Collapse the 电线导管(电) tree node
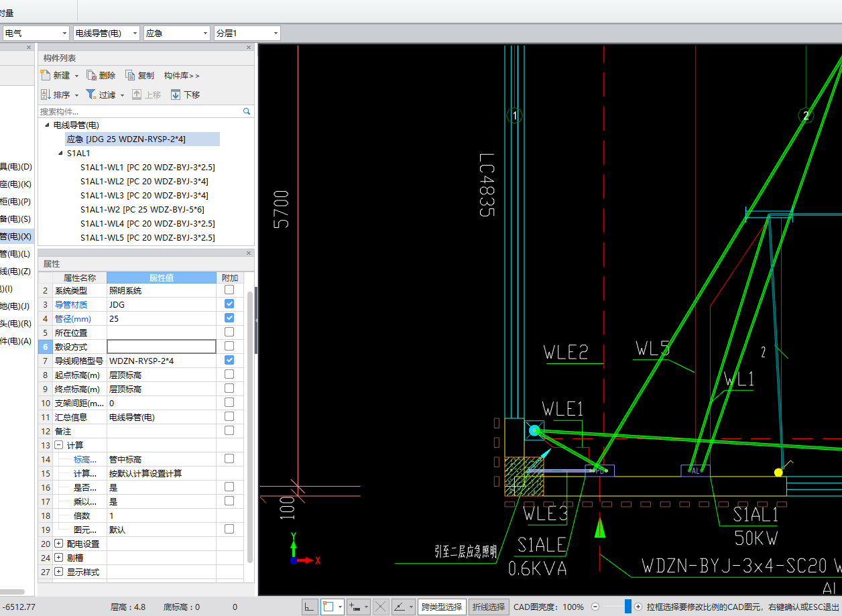Viewport: 842px width, 616px height. coord(46,125)
